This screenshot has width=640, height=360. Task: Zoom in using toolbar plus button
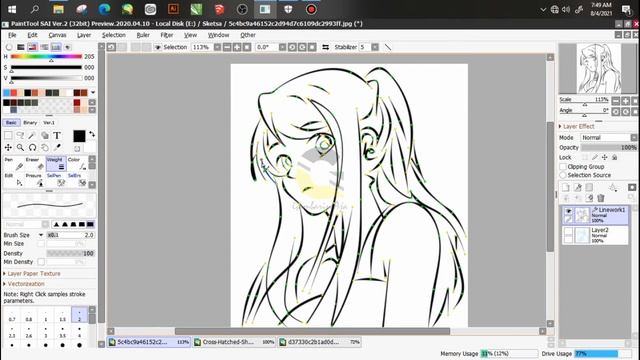pyautogui.click(x=237, y=47)
